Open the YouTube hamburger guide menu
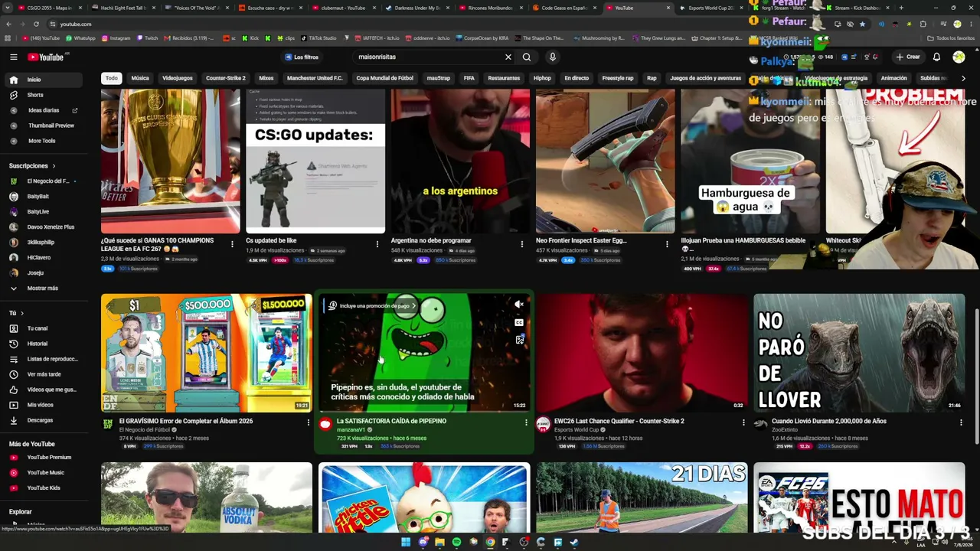 pos(14,57)
